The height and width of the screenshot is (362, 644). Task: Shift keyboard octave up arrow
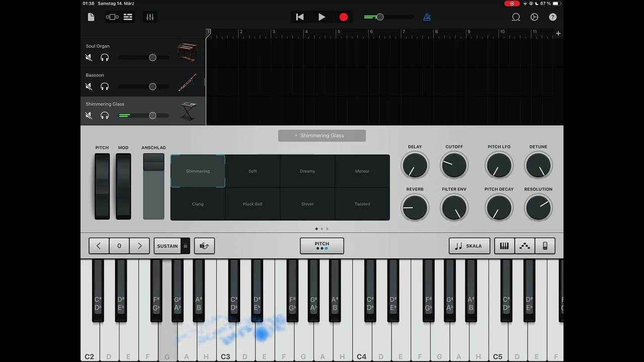[x=139, y=246]
